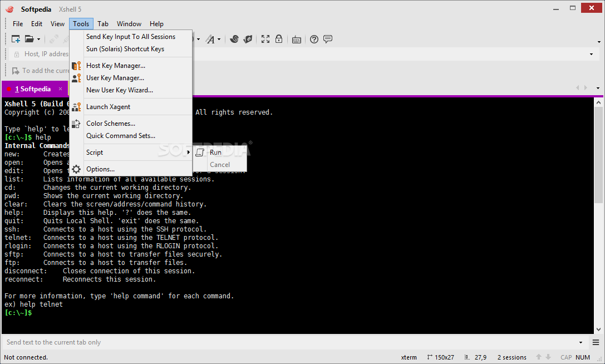Expand the Font dropdown arrow

pos(219,40)
